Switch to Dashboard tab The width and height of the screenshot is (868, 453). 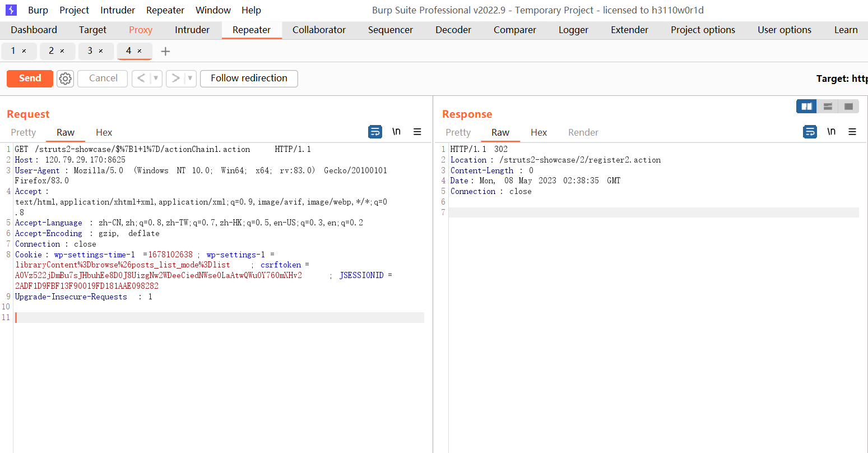tap(34, 30)
